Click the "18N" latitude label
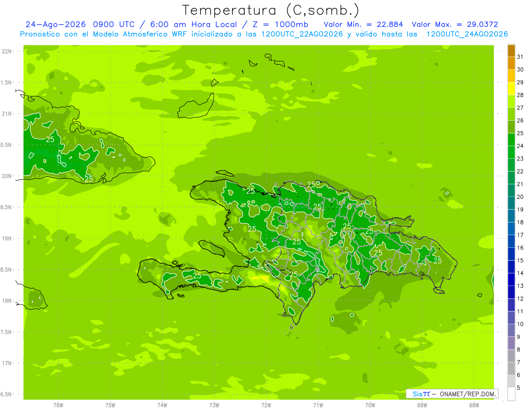The width and height of the screenshot is (532, 411). point(7,301)
